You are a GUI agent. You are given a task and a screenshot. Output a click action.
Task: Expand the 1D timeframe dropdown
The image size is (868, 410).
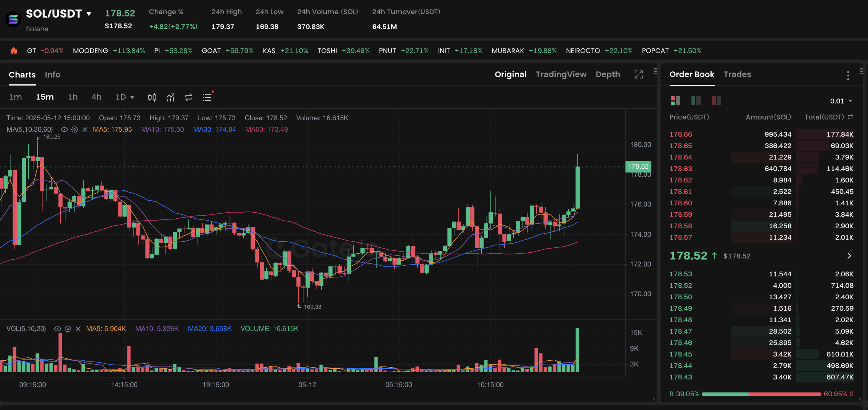pos(132,97)
